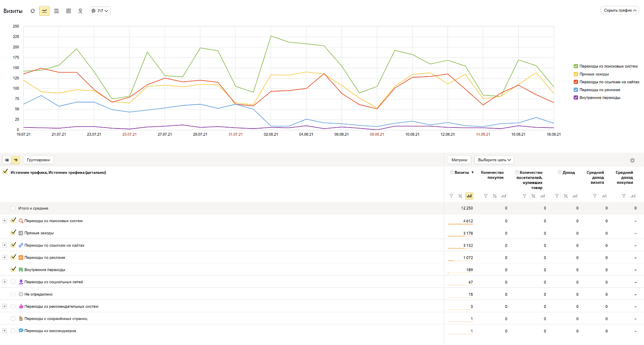Image resolution: width=644 pixels, height=345 pixels.
Task: Toggle red ссылкам на сайтах legend swatch
Action: pos(576,82)
